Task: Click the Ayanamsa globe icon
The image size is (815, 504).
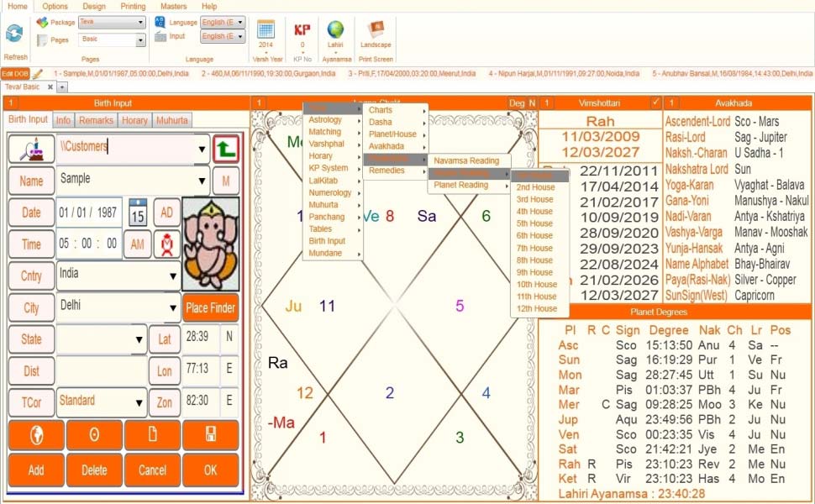Action: pos(335,29)
